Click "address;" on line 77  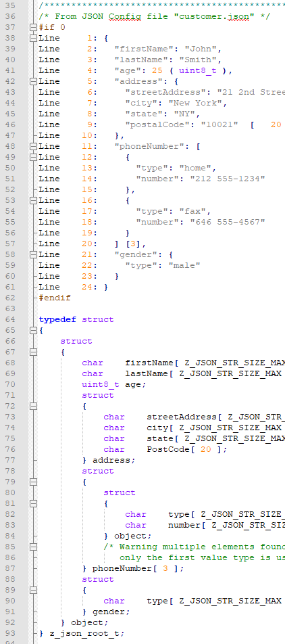click(113, 461)
